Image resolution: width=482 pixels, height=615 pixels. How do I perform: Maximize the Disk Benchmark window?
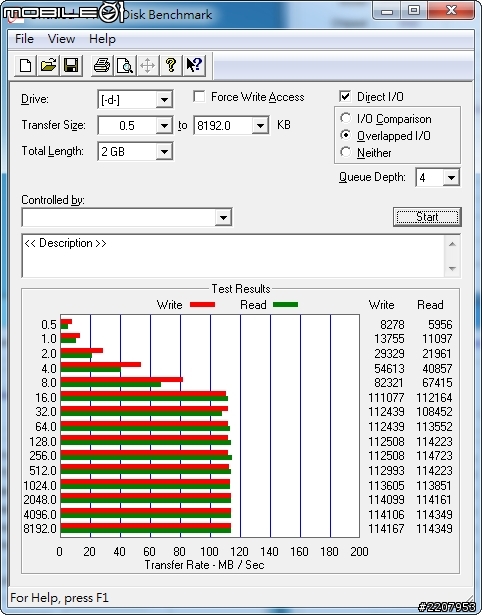pyautogui.click(x=414, y=11)
